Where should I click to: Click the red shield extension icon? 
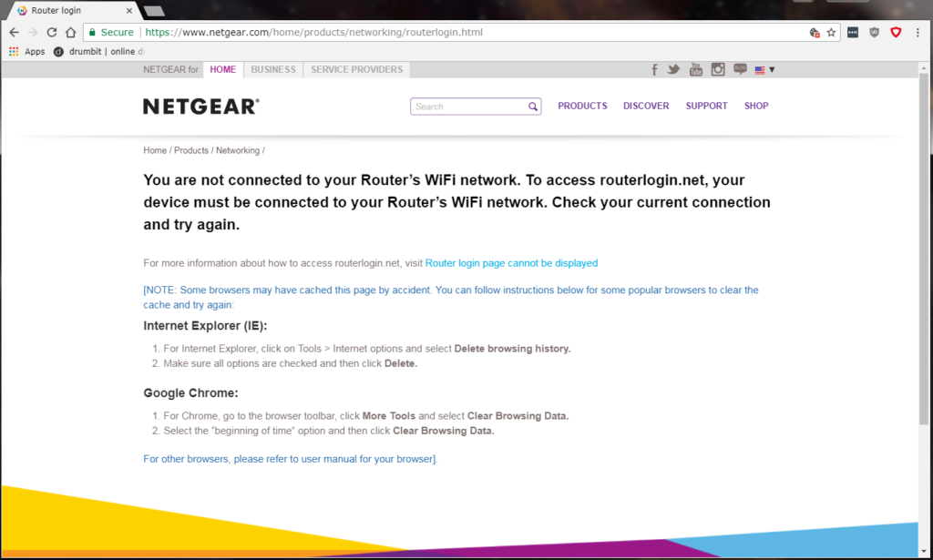(x=896, y=32)
